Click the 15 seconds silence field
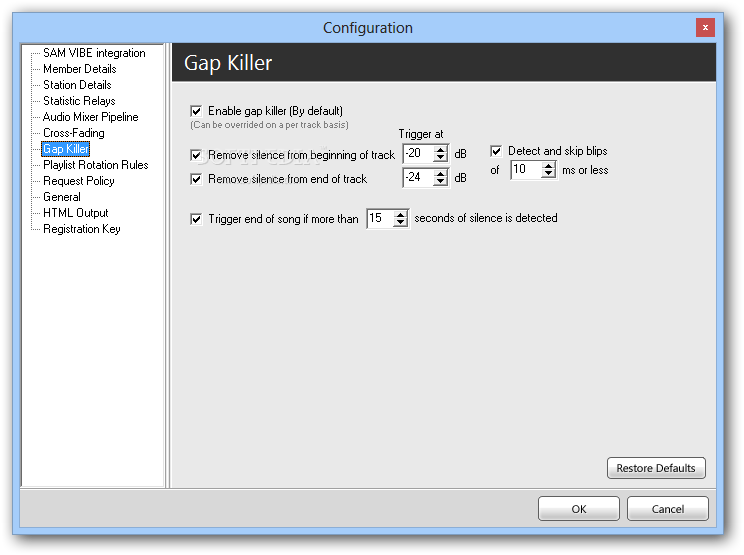The width and height of the screenshot is (744, 555). 380,219
